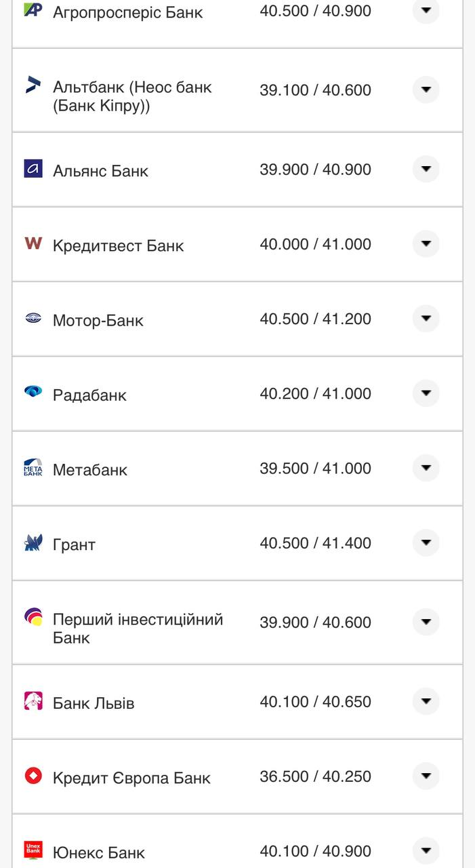Image resolution: width=475 pixels, height=868 pixels.
Task: Expand Перший інвестиційний Банк details
Action: pyautogui.click(x=426, y=622)
